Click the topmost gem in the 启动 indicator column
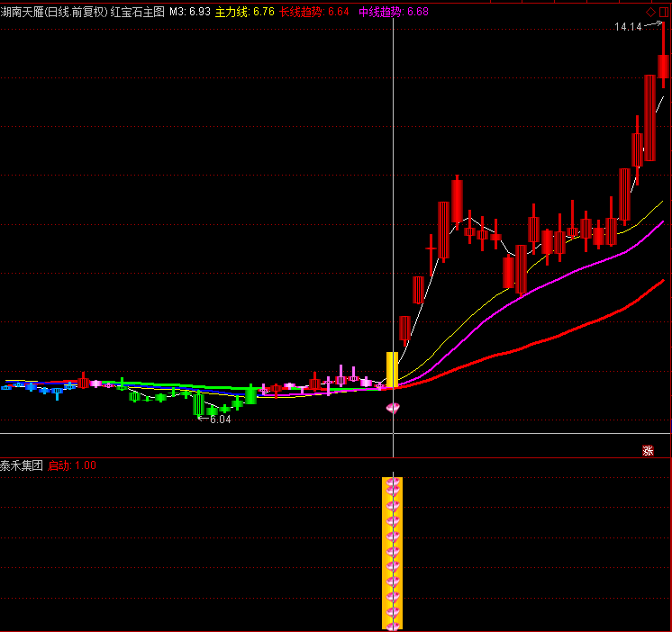Image resolution: width=672 pixels, height=632 pixels. point(393,486)
